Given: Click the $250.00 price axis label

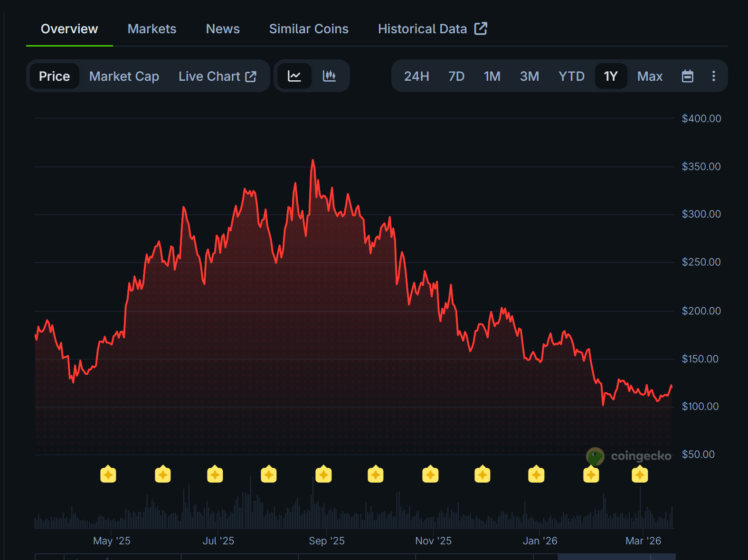Looking at the screenshot, I should coord(701,262).
